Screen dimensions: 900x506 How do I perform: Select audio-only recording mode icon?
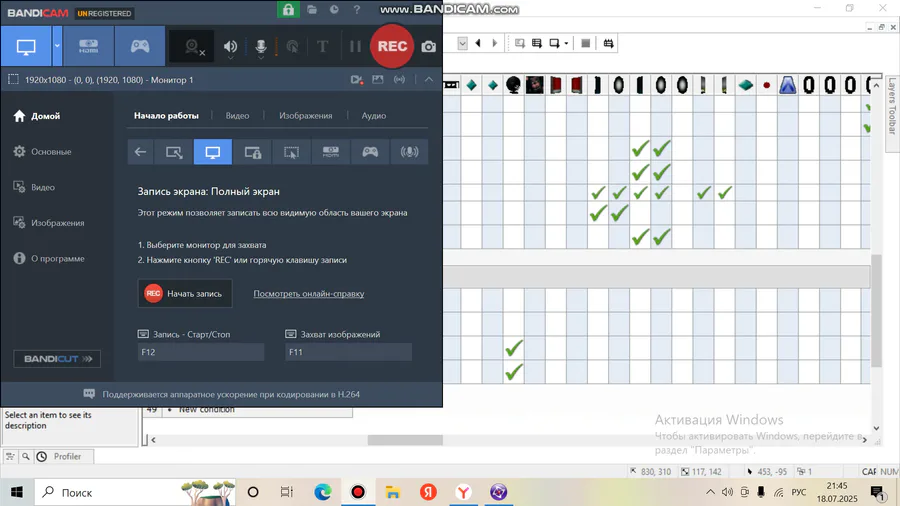(409, 152)
